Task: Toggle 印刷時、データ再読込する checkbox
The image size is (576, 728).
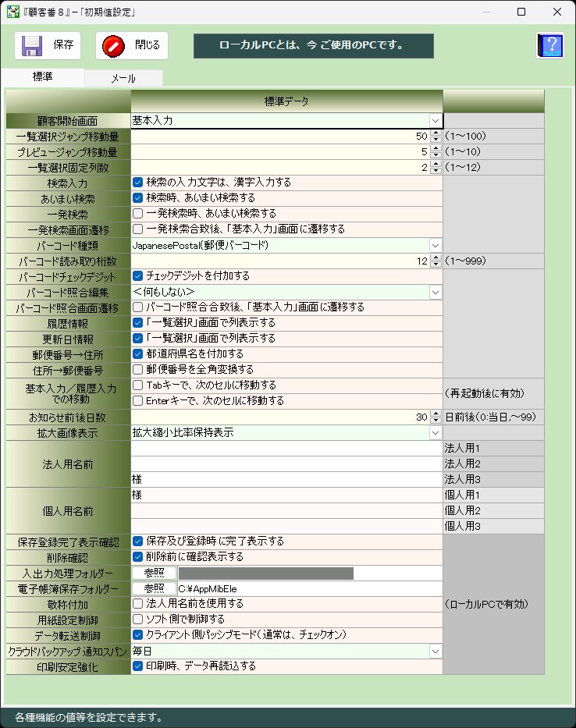Action: tap(137, 666)
